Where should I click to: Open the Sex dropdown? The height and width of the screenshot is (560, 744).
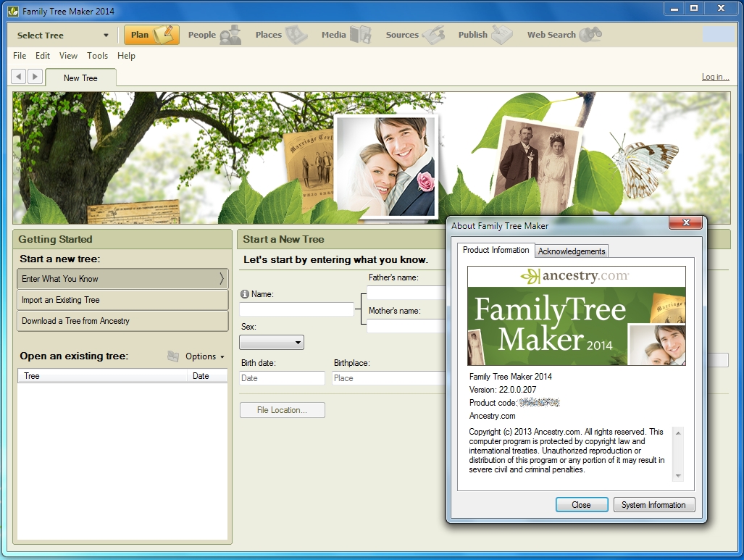272,342
